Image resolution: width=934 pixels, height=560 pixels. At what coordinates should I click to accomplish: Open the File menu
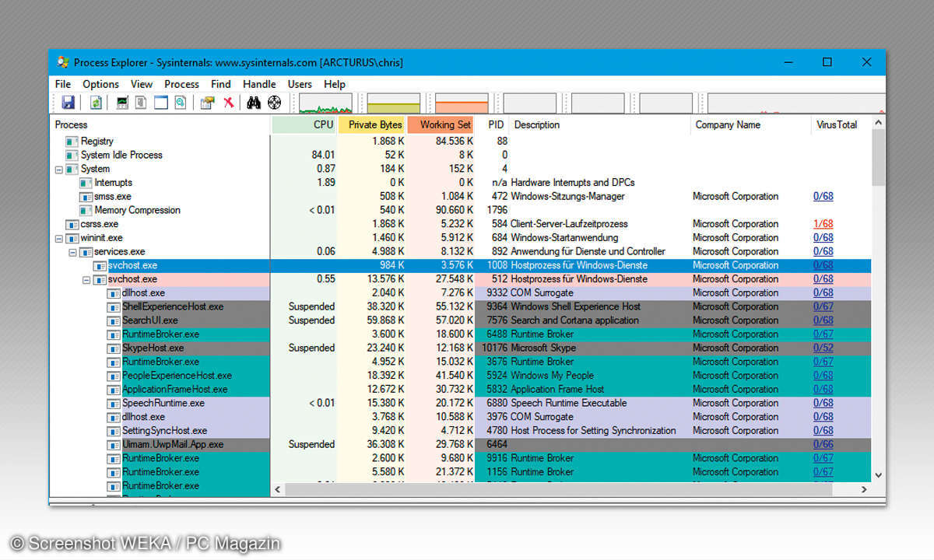pyautogui.click(x=63, y=84)
